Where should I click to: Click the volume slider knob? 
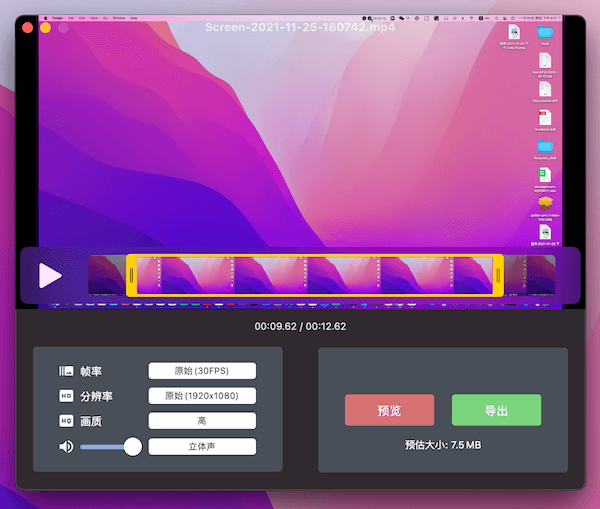[x=133, y=446]
